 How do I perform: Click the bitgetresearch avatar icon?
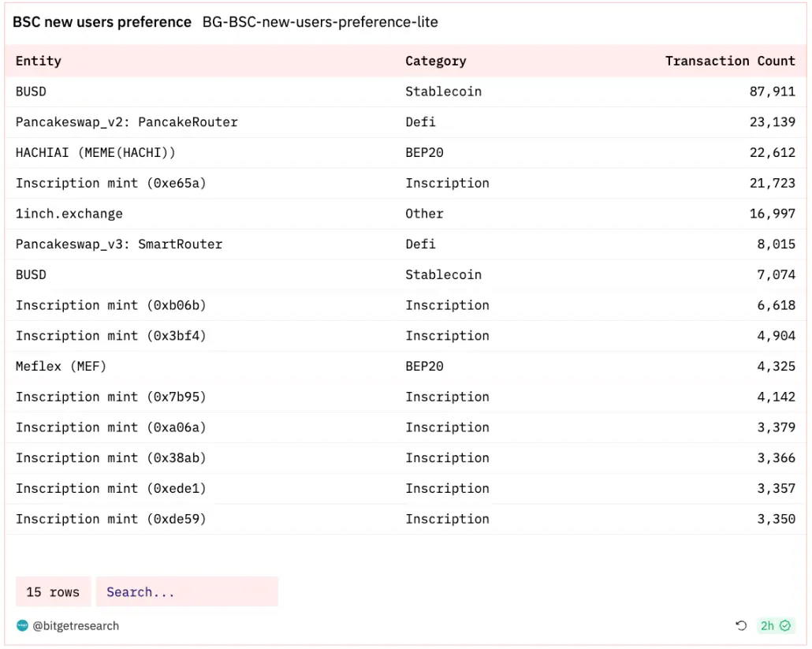tap(22, 626)
